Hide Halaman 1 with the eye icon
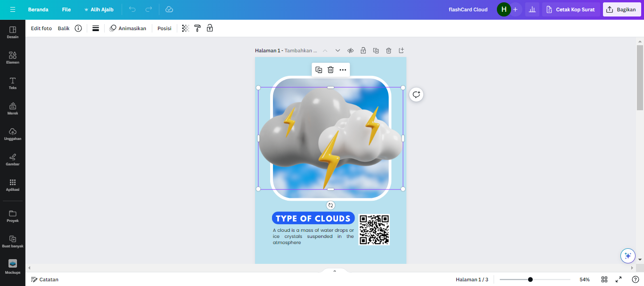Viewport: 644px width, 286px height. pos(350,50)
